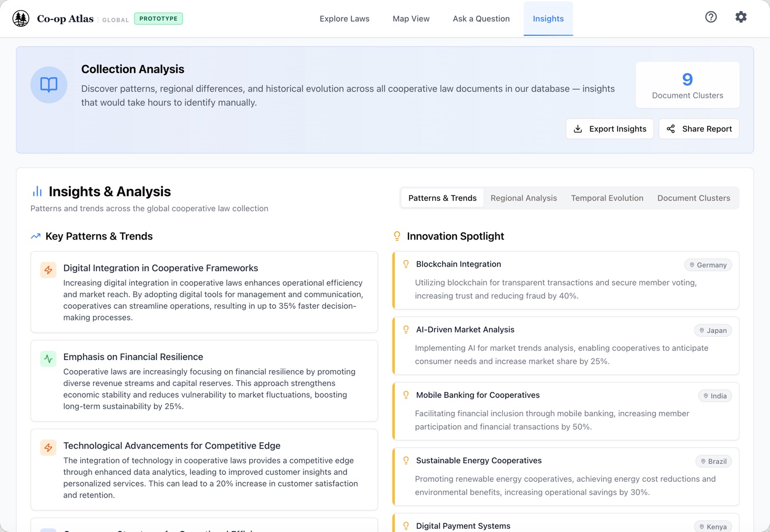The height and width of the screenshot is (532, 770).
Task: Switch to the Regional Analysis tab
Action: click(524, 198)
